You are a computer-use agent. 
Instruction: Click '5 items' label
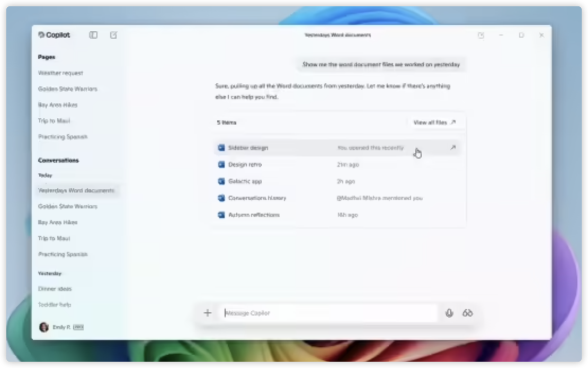[227, 122]
